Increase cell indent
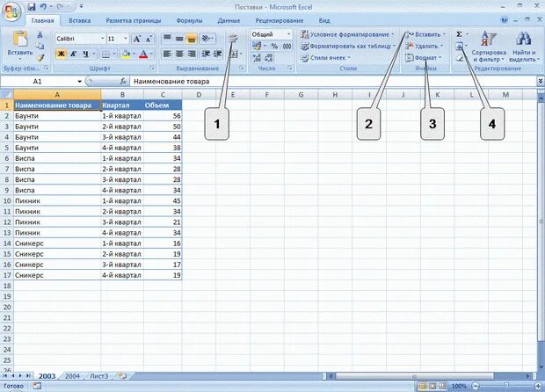 (x=218, y=54)
